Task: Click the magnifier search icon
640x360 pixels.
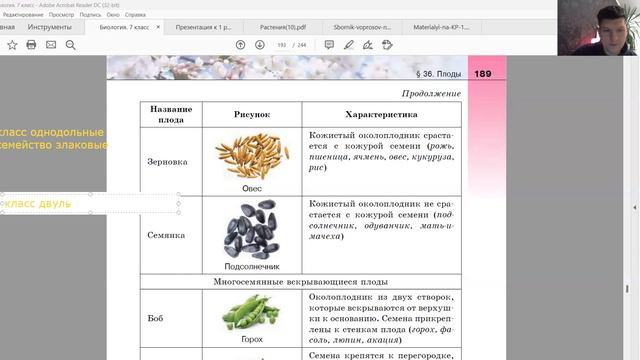Action: pyautogui.click(x=71, y=45)
